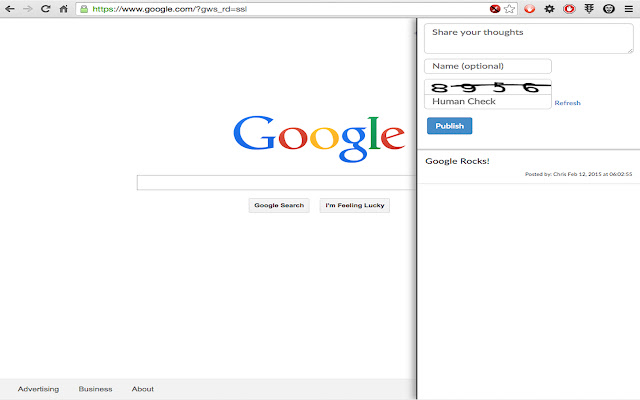Open the gear extension icon

click(549, 9)
